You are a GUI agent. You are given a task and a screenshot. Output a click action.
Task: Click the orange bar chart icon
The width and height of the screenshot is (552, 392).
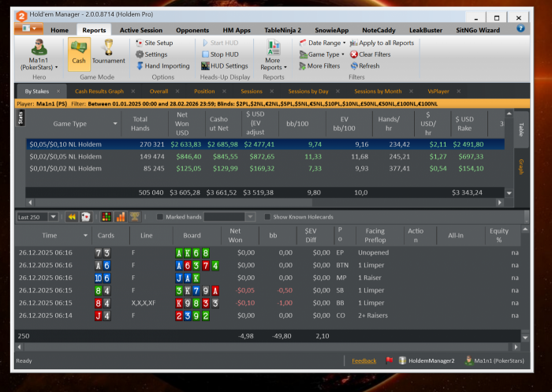click(x=121, y=217)
